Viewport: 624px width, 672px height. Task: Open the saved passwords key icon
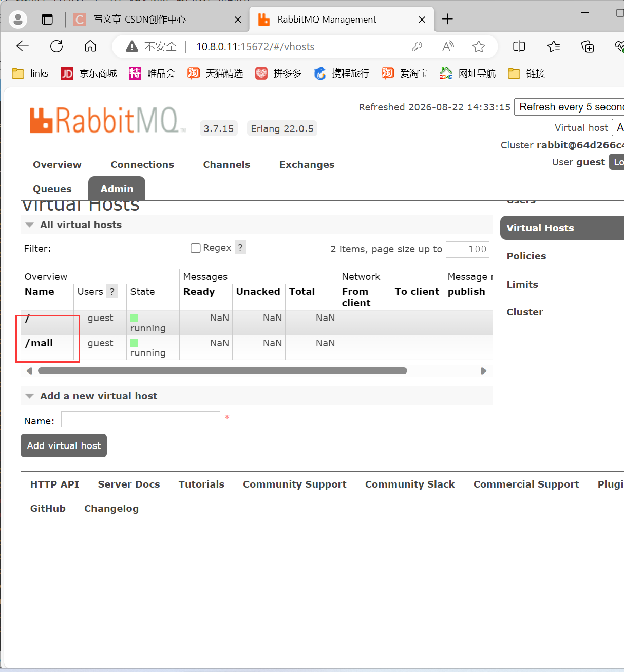click(x=417, y=47)
